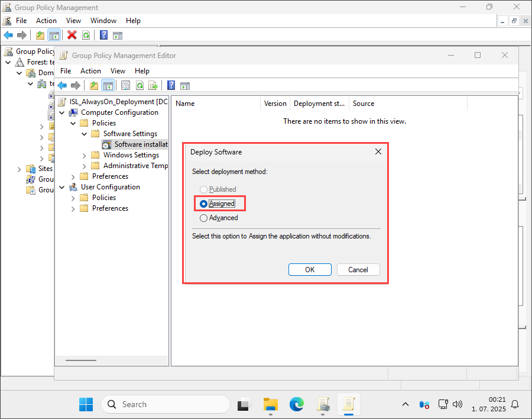The width and height of the screenshot is (532, 419).
Task: Toggle action pane icon in Editor toolbar
Action: 185,86
